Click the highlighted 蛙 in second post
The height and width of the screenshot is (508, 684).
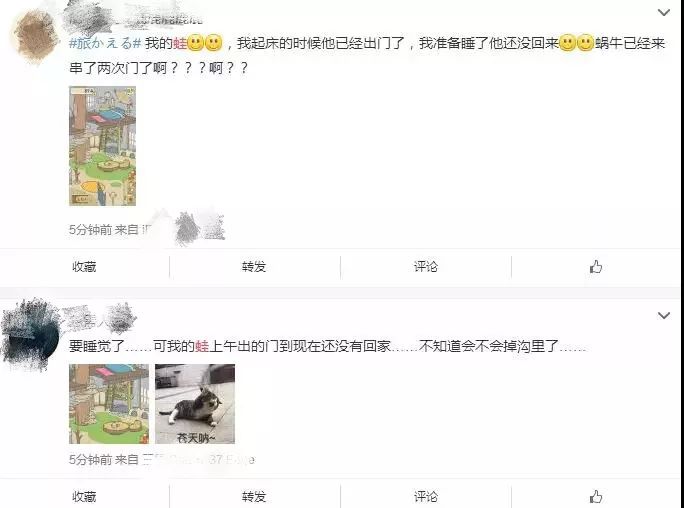coord(202,346)
